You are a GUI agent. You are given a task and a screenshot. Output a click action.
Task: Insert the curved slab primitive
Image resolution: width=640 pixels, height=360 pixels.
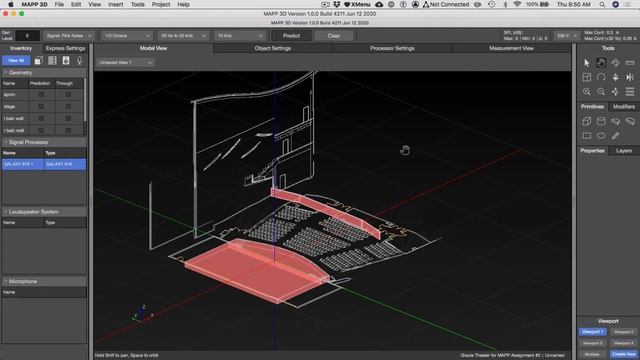point(630,121)
